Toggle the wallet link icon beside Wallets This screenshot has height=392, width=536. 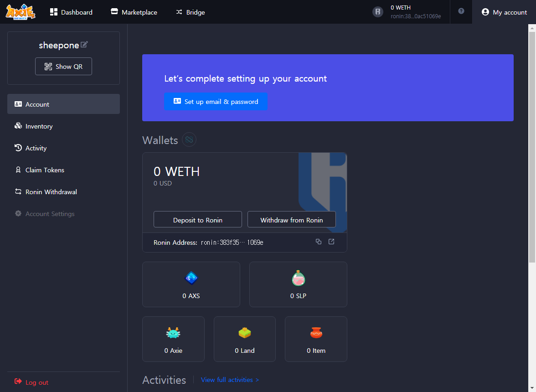tap(189, 139)
